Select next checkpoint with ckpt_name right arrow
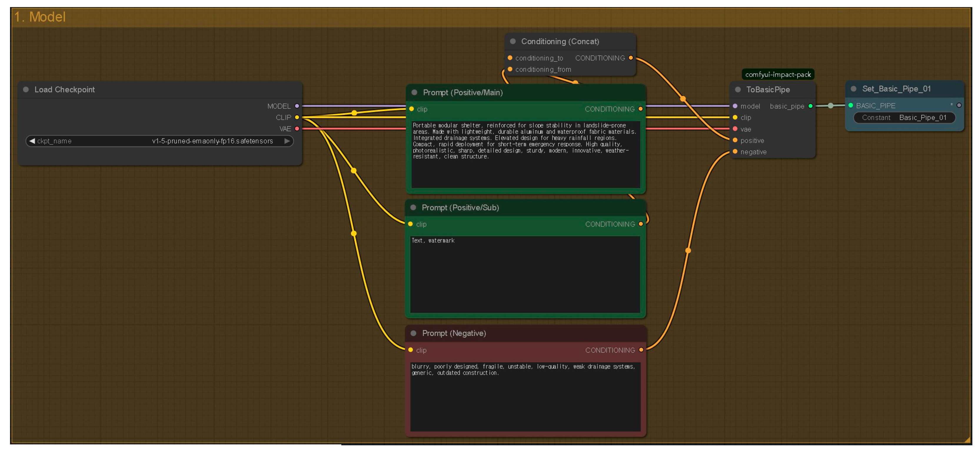 [287, 141]
